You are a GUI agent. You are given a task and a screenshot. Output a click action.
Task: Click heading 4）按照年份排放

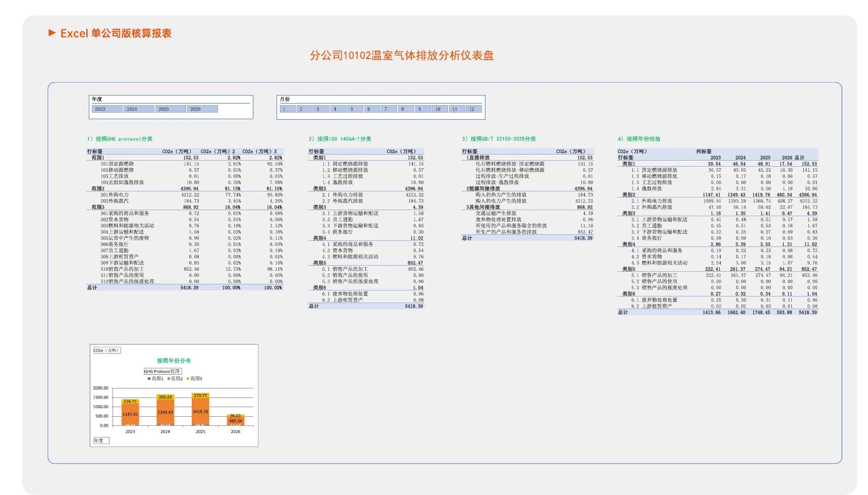639,139
